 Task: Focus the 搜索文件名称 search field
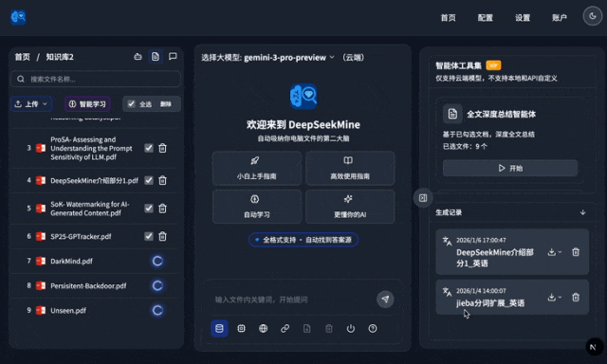(x=96, y=79)
